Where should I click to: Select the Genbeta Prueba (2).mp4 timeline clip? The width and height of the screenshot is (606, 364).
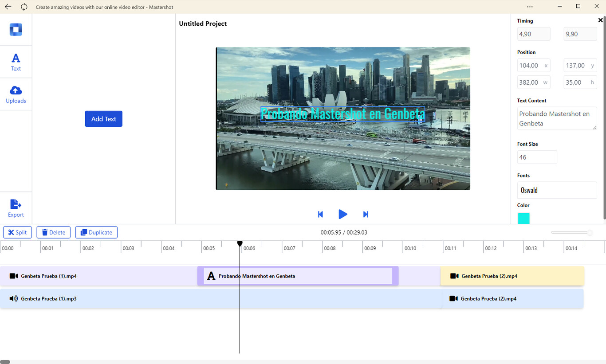pos(512,276)
